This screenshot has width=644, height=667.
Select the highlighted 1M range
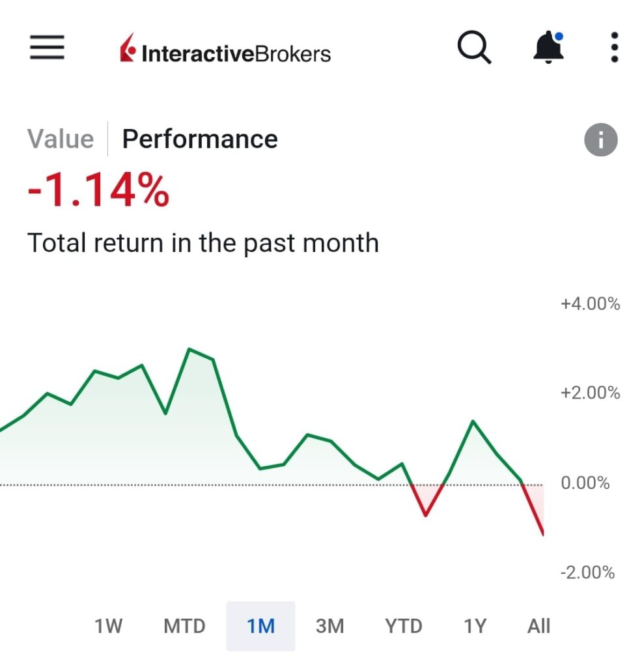tap(260, 627)
